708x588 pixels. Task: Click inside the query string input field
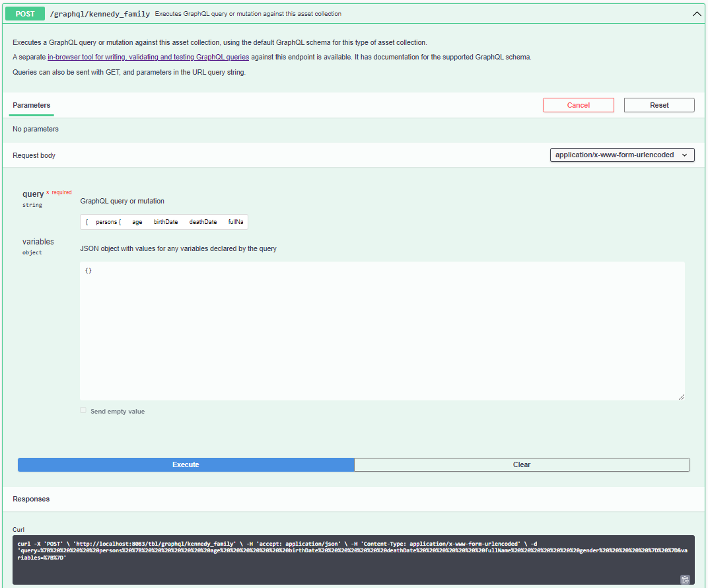(x=165, y=222)
